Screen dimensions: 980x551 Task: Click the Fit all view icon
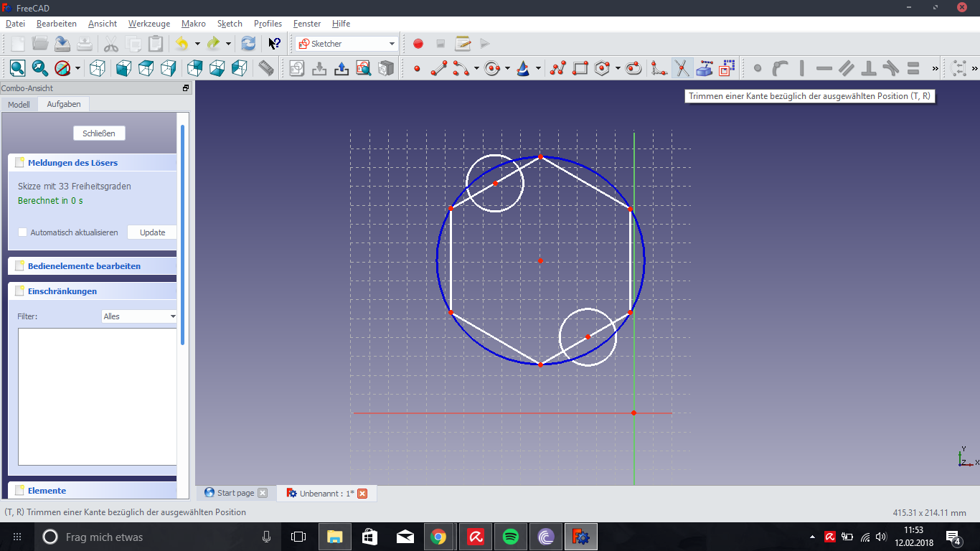point(17,68)
